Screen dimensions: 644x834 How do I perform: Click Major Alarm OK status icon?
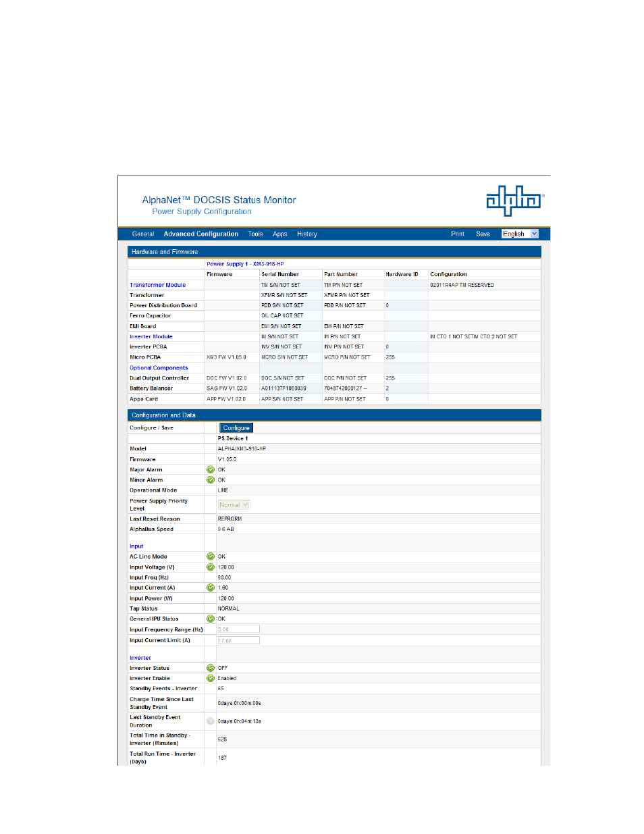211,469
